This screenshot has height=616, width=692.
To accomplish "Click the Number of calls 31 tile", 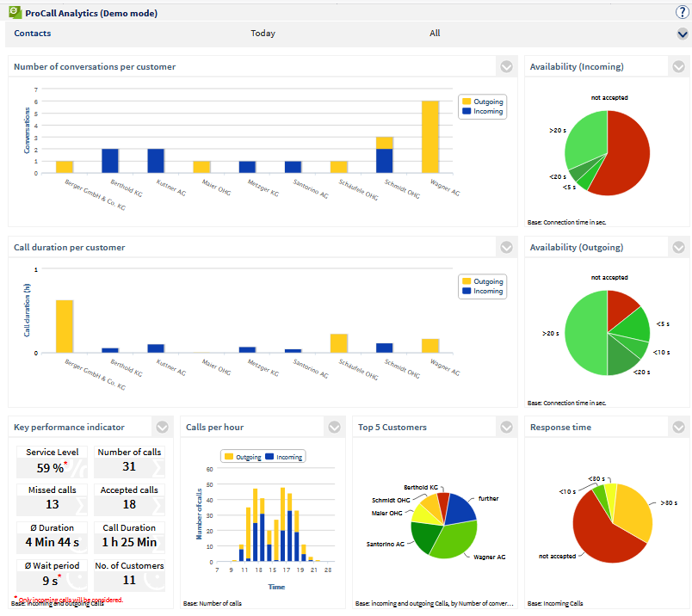I will click(129, 462).
